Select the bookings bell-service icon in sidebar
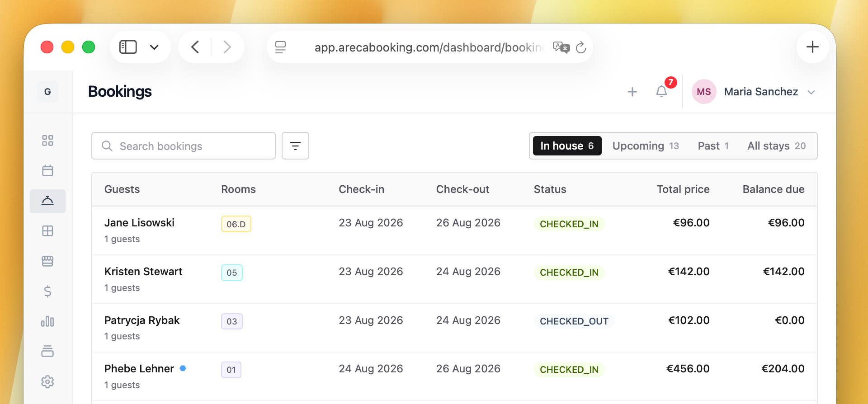 coord(47,201)
